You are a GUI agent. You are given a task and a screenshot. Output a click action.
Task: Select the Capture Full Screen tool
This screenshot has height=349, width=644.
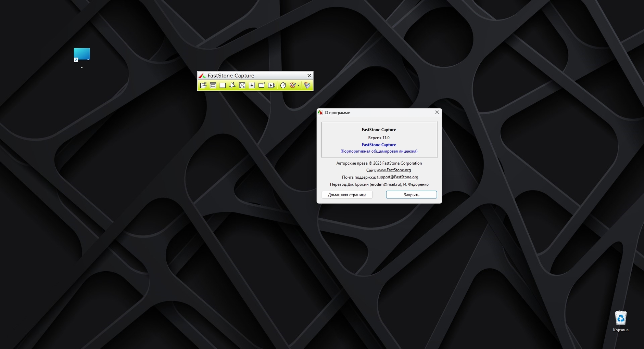coord(242,85)
